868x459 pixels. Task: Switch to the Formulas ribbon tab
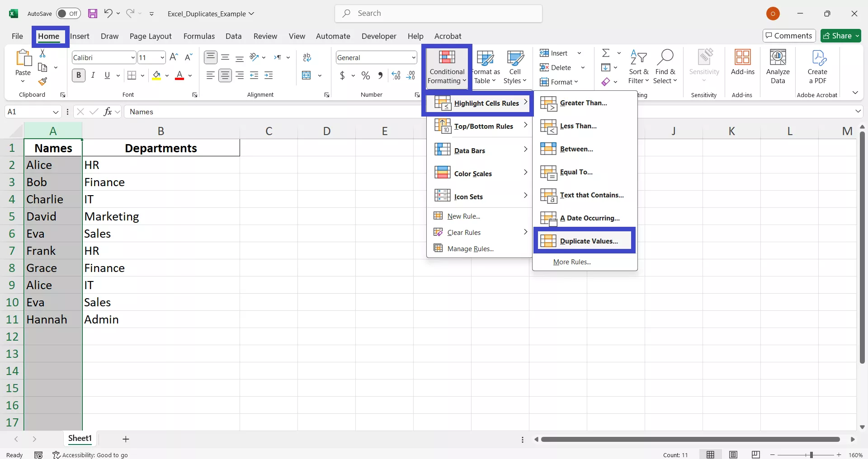pos(199,36)
